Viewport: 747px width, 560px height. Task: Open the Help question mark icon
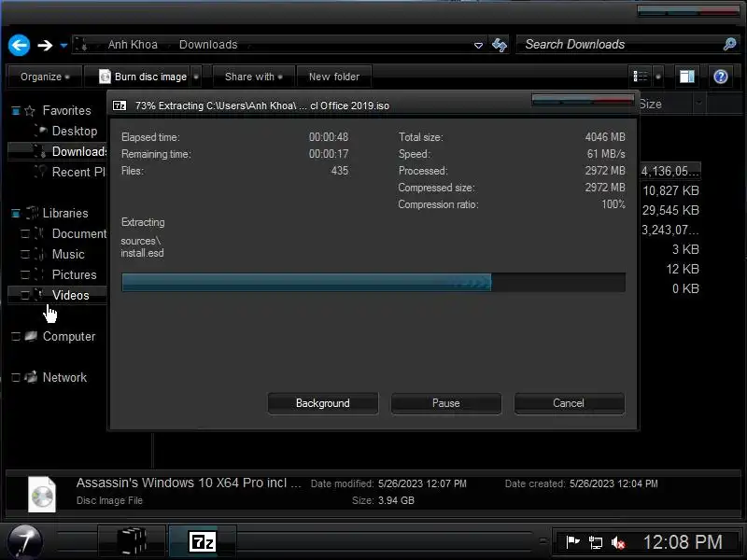[x=720, y=77]
